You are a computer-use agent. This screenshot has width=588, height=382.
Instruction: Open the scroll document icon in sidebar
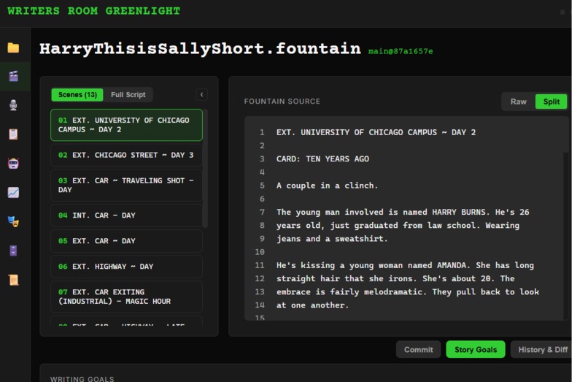pyautogui.click(x=13, y=280)
